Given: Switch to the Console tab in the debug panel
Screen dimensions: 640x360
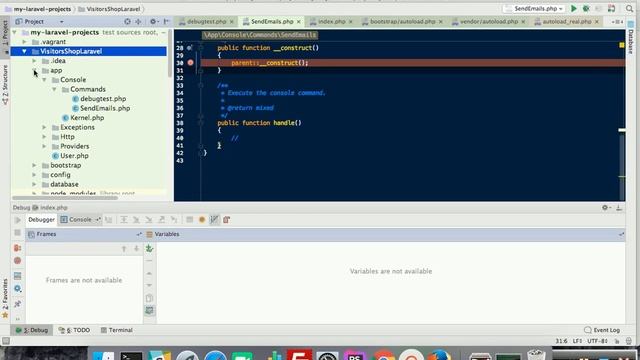Looking at the screenshot, I should [x=80, y=220].
